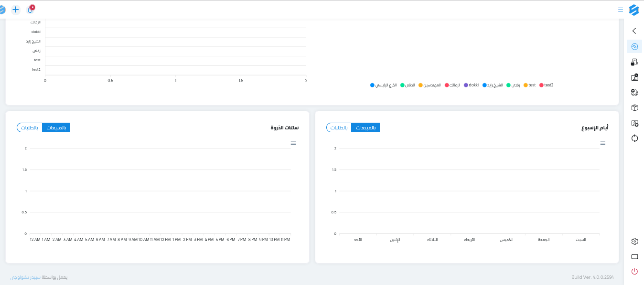Toggle the hamburger menu at top right
This screenshot has height=285, width=644.
click(620, 9)
